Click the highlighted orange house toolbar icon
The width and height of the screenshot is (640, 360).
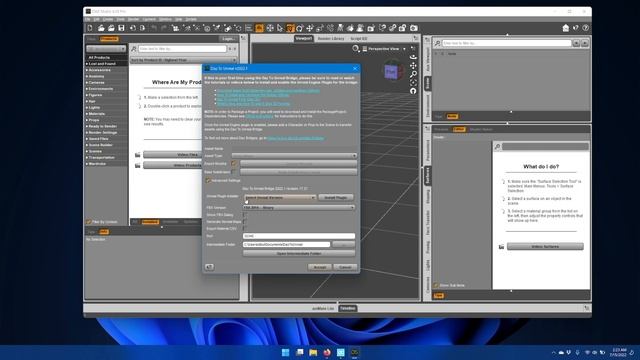[259, 28]
